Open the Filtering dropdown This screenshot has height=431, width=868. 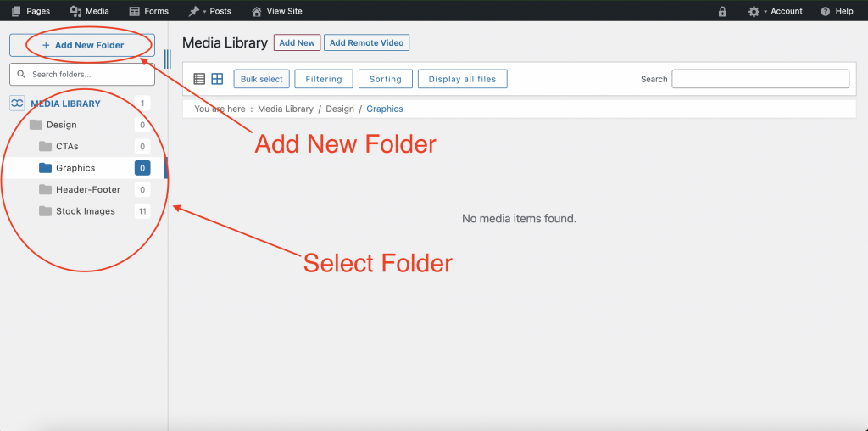coord(324,79)
